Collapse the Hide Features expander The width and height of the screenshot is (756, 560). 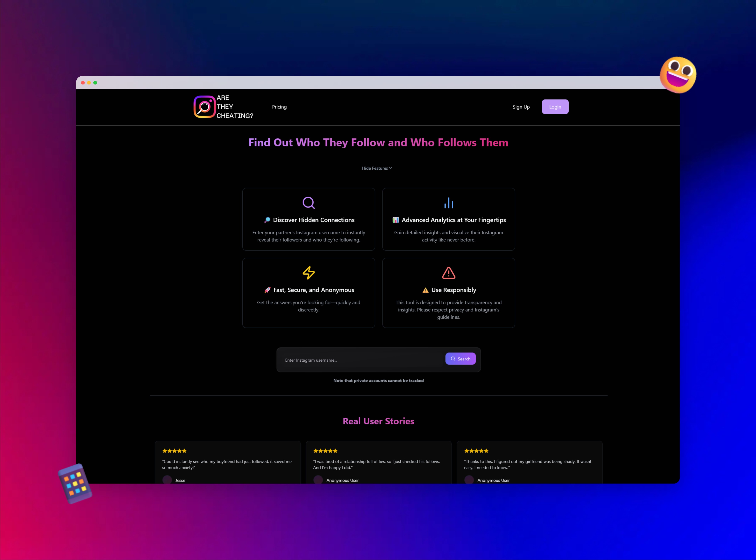(x=377, y=168)
